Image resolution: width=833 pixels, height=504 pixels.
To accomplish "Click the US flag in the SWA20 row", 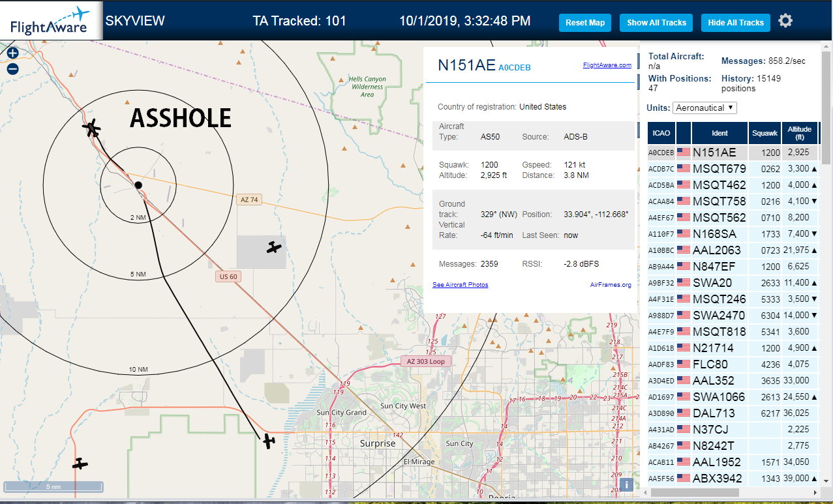I will (x=684, y=283).
